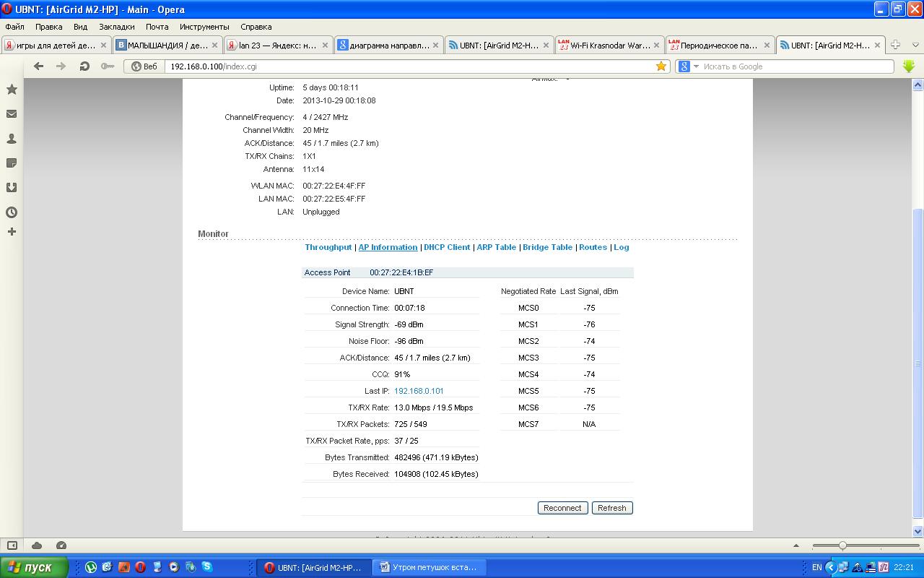
Task: Click the Opera Turbo gauge icon
Action: click(x=61, y=545)
